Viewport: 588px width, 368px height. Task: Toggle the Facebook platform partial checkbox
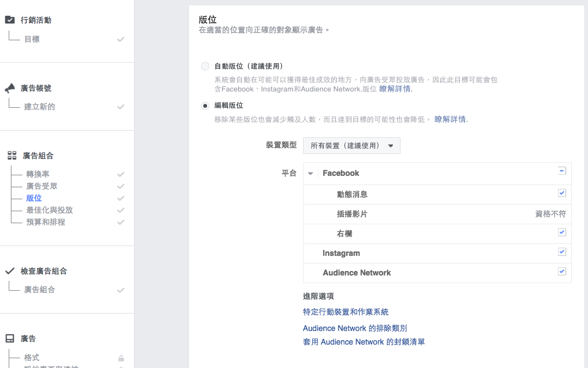pyautogui.click(x=562, y=171)
